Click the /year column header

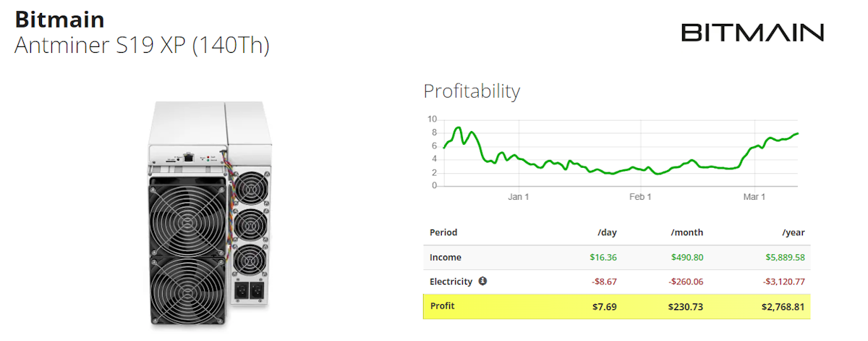(x=793, y=232)
